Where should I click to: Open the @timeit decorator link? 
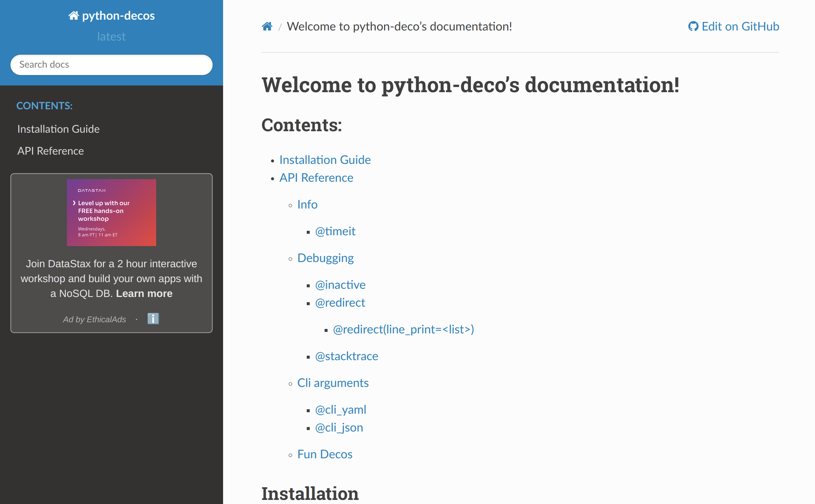tap(335, 231)
